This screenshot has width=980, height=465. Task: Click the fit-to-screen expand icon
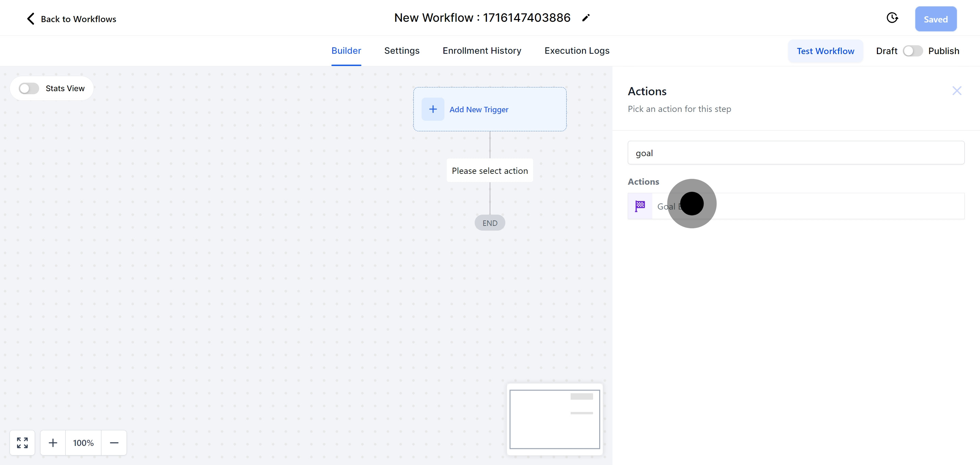(x=22, y=443)
